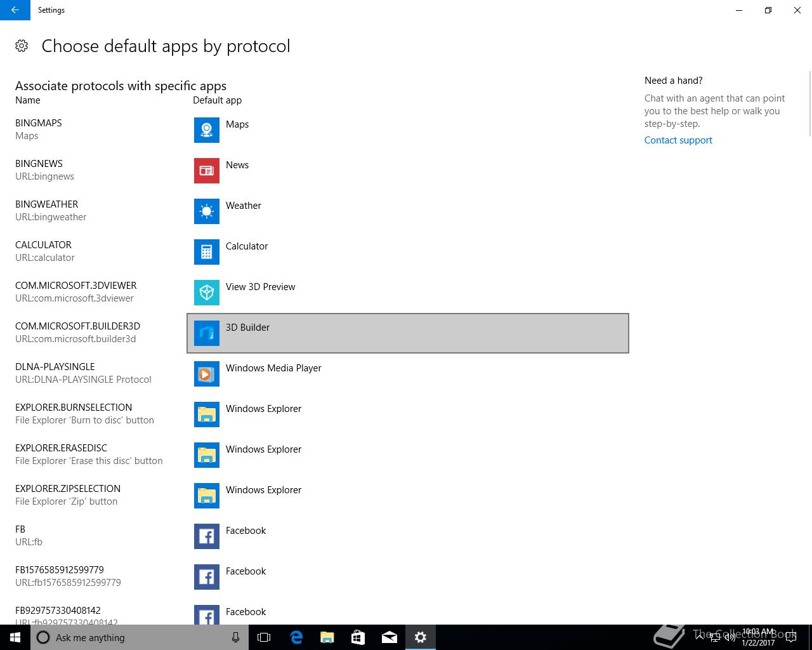Change default app labeled Calculator
812x650 pixels.
[x=408, y=252]
